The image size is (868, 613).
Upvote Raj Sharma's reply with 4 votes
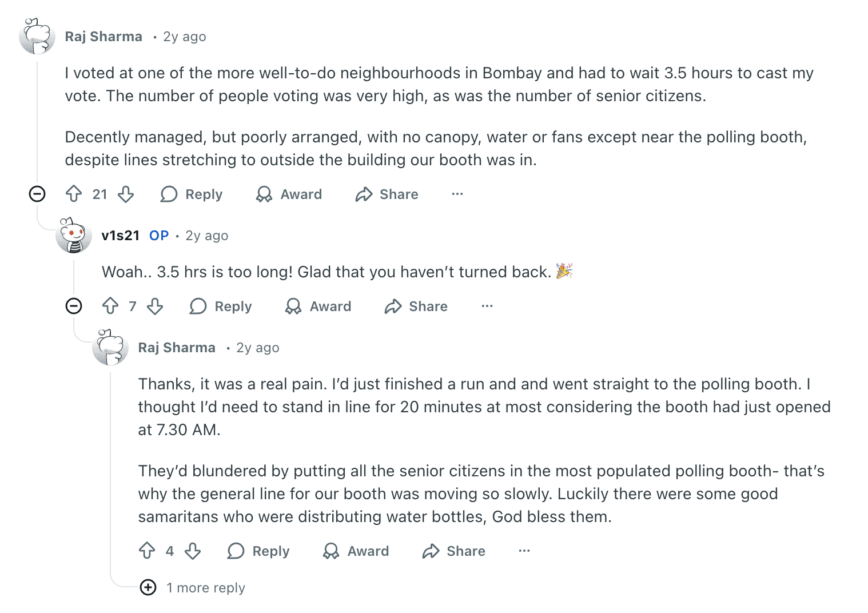coord(147,551)
